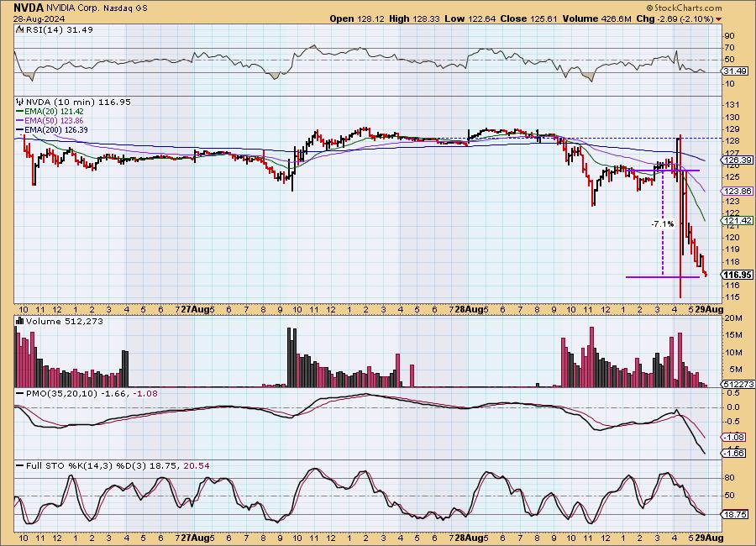Click the 123.86 price tag on right axis
This screenshot has height=546, width=756.
tap(738, 191)
